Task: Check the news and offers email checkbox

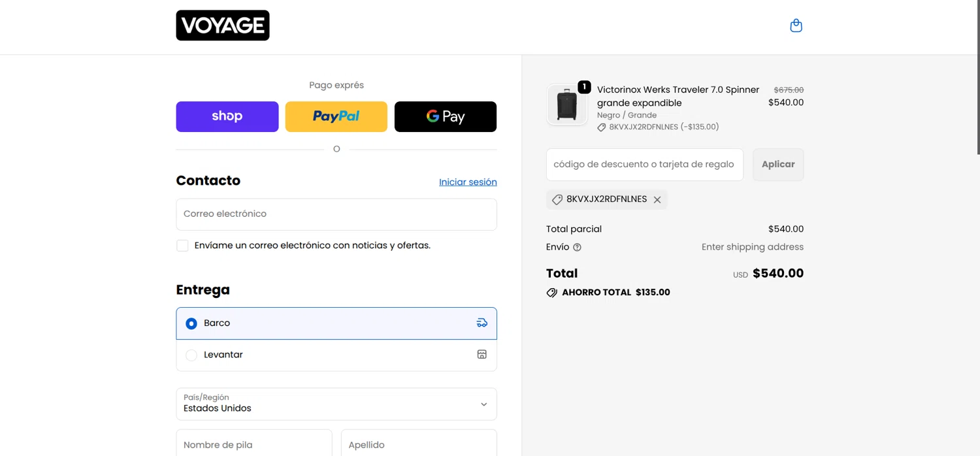Action: pyautogui.click(x=182, y=246)
